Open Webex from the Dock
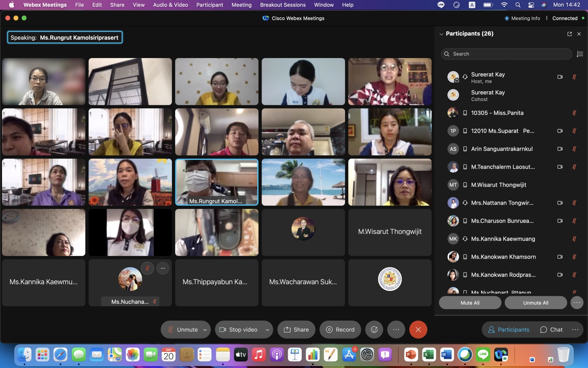The image size is (588, 368). click(x=501, y=354)
